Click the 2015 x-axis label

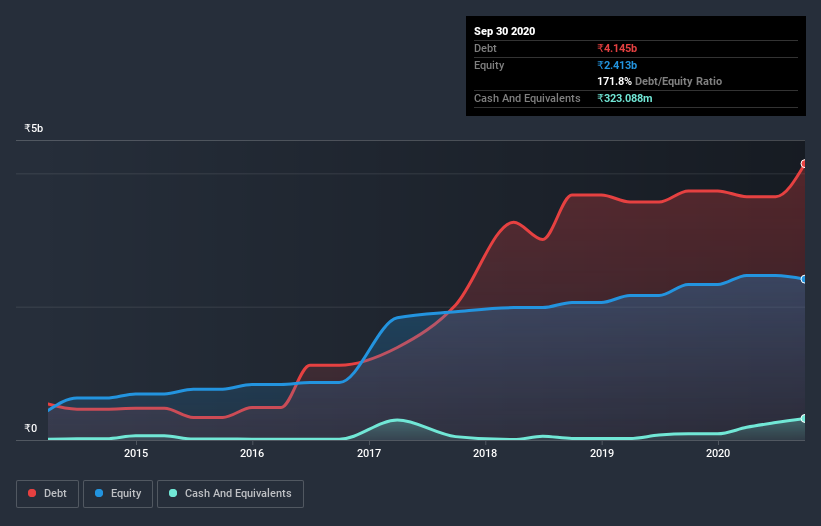(x=136, y=453)
